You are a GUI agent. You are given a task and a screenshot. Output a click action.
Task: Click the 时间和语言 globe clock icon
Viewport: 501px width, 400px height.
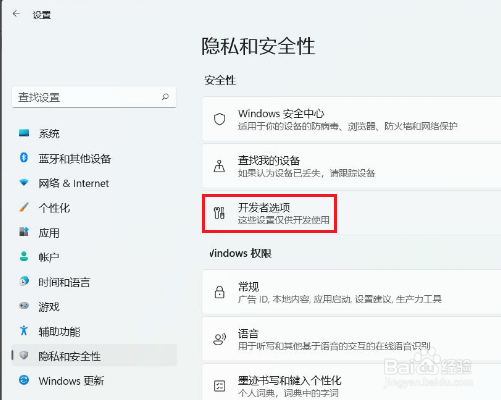24,281
